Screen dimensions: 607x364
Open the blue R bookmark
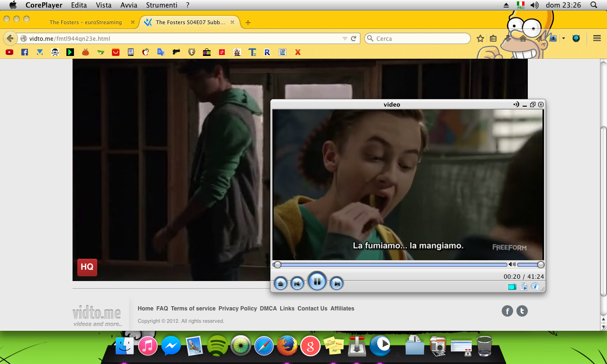267,52
